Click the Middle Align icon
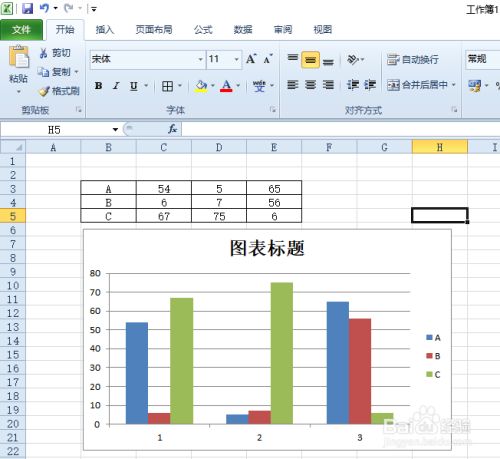This screenshot has width=500, height=459. (x=310, y=60)
